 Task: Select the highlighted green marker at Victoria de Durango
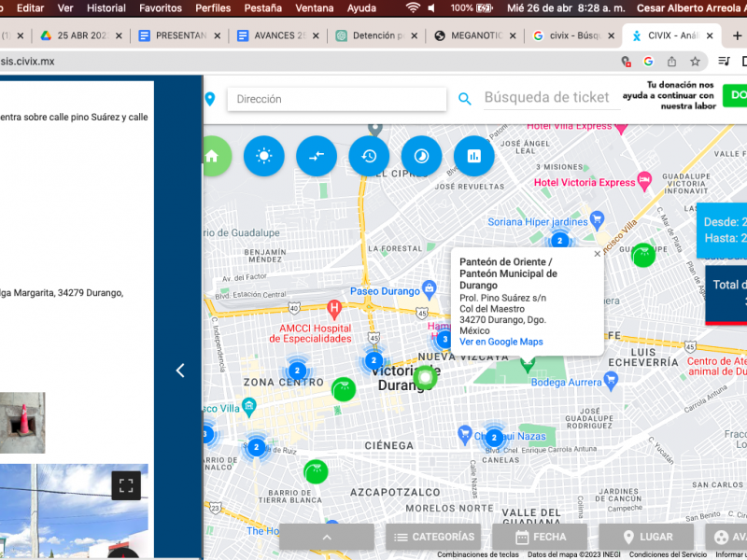coord(426,378)
